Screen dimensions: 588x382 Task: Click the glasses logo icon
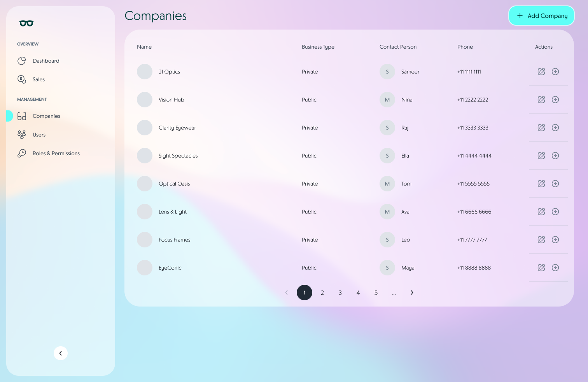26,23
